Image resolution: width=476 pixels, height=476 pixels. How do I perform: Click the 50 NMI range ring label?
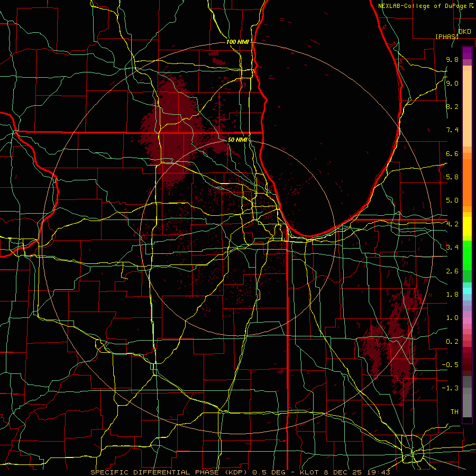[237, 140]
